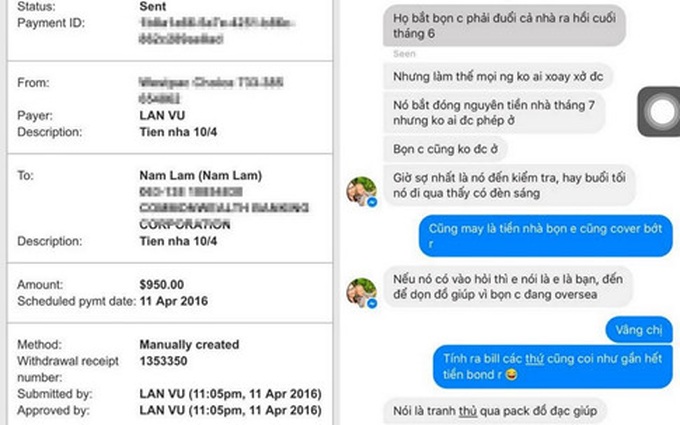The height and width of the screenshot is (425, 680).
Task: Select the 'Cũng may là tiền nhà' blue bubble
Action: [x=546, y=236]
